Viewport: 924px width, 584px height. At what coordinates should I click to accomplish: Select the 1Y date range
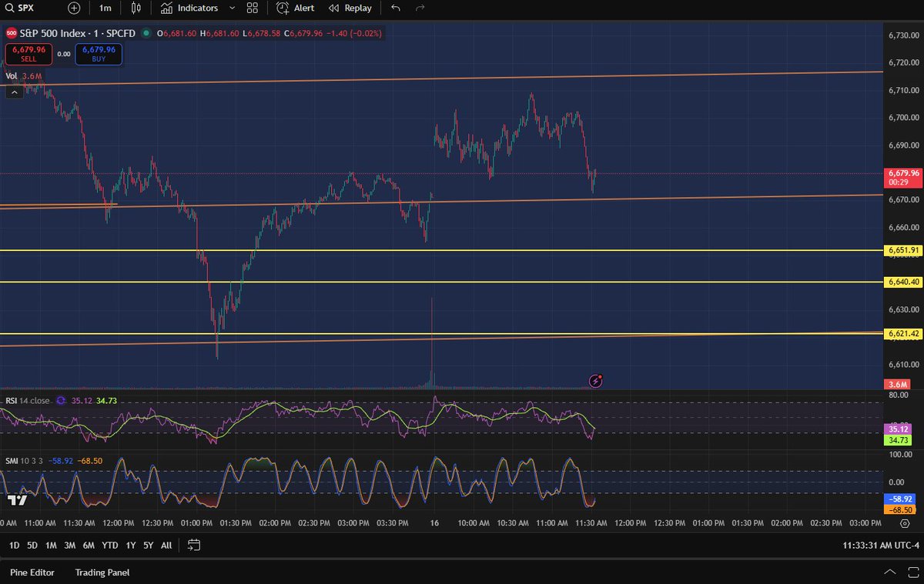pos(130,546)
